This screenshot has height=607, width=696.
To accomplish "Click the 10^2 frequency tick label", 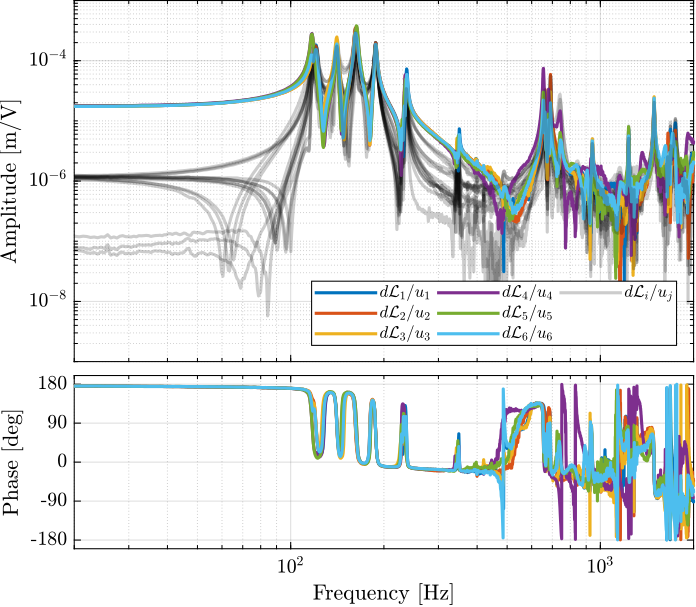I will (x=291, y=564).
